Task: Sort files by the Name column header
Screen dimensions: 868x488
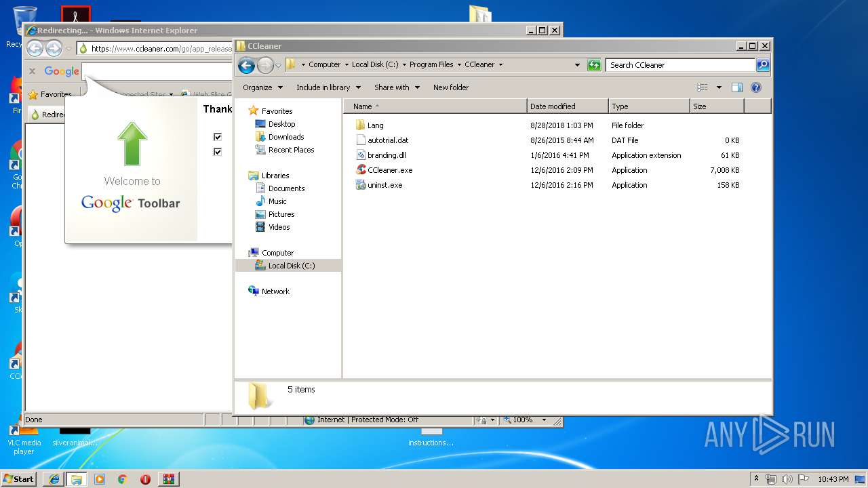Action: [435, 106]
